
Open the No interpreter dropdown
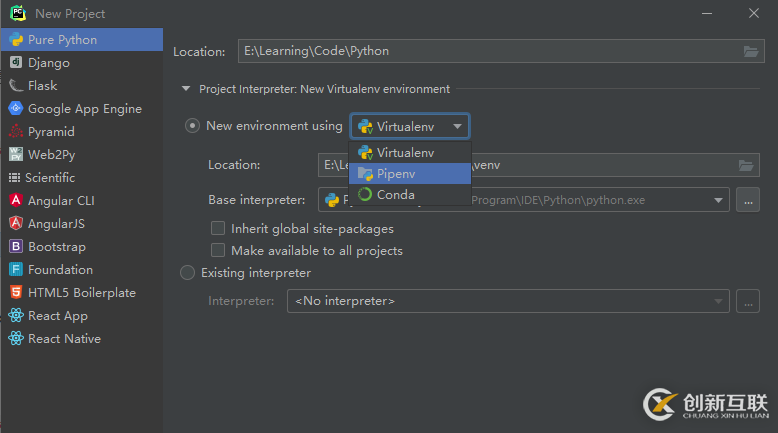[x=719, y=301]
